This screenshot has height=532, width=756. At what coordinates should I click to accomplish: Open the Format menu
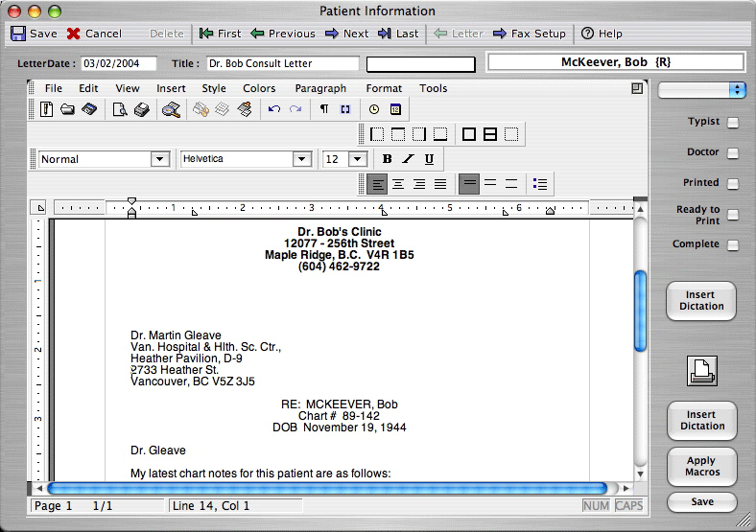point(384,88)
